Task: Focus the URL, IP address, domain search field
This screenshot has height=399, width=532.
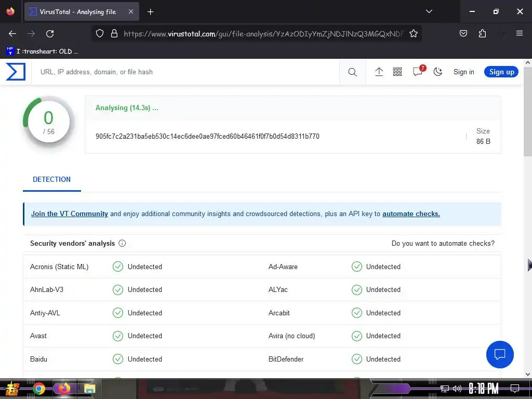Action: click(x=185, y=72)
